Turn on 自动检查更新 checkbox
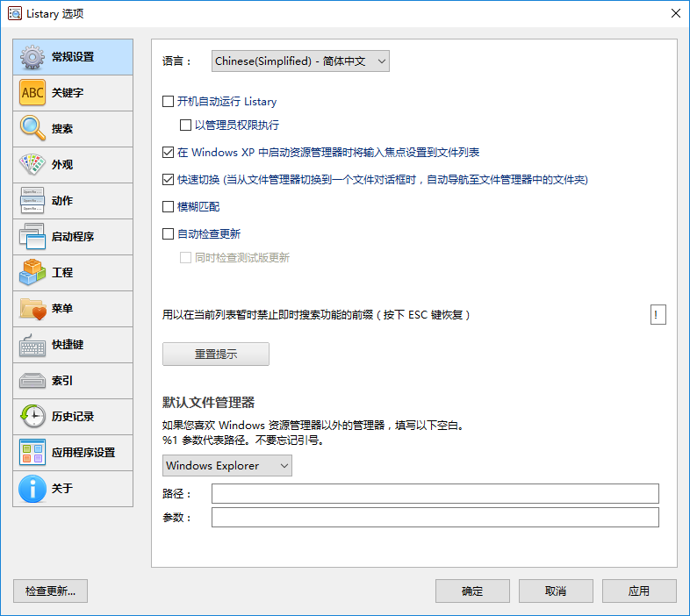Viewport: 690px width, 616px height. pyautogui.click(x=168, y=234)
